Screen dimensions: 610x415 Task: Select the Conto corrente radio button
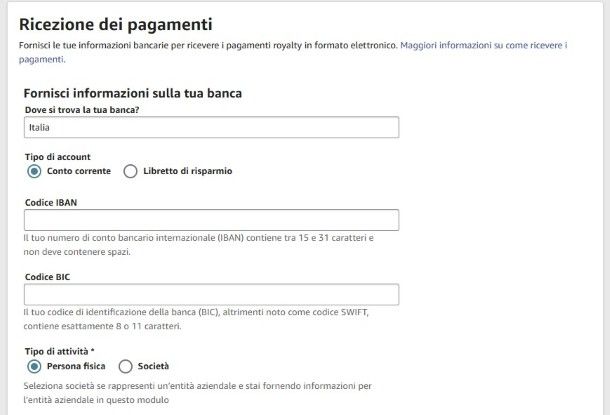pyautogui.click(x=34, y=171)
